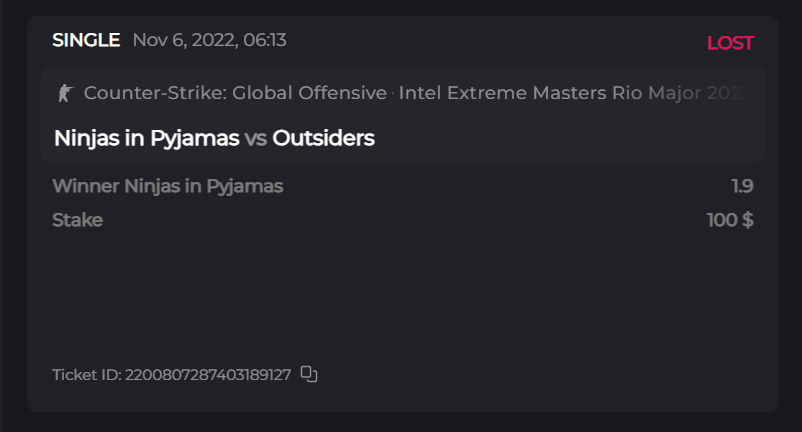Click the 100 $ stake amount
The height and width of the screenshot is (432, 802).
(x=730, y=220)
